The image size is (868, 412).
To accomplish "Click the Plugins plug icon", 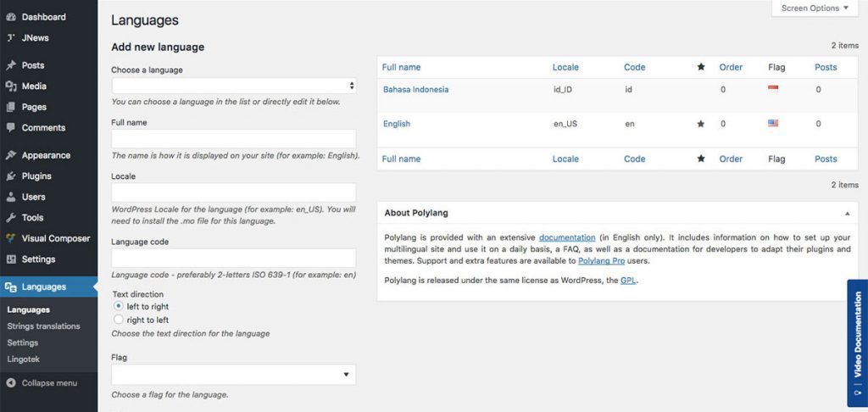I will coord(11,176).
